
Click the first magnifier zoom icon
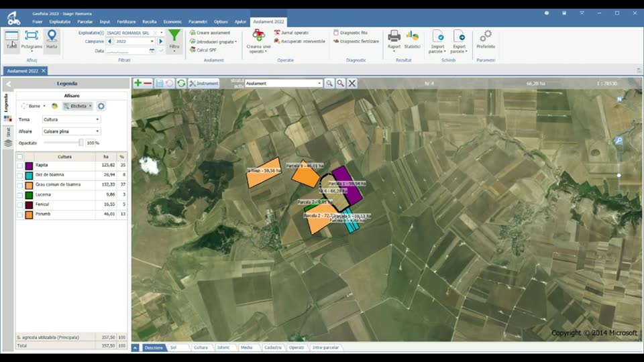point(329,83)
